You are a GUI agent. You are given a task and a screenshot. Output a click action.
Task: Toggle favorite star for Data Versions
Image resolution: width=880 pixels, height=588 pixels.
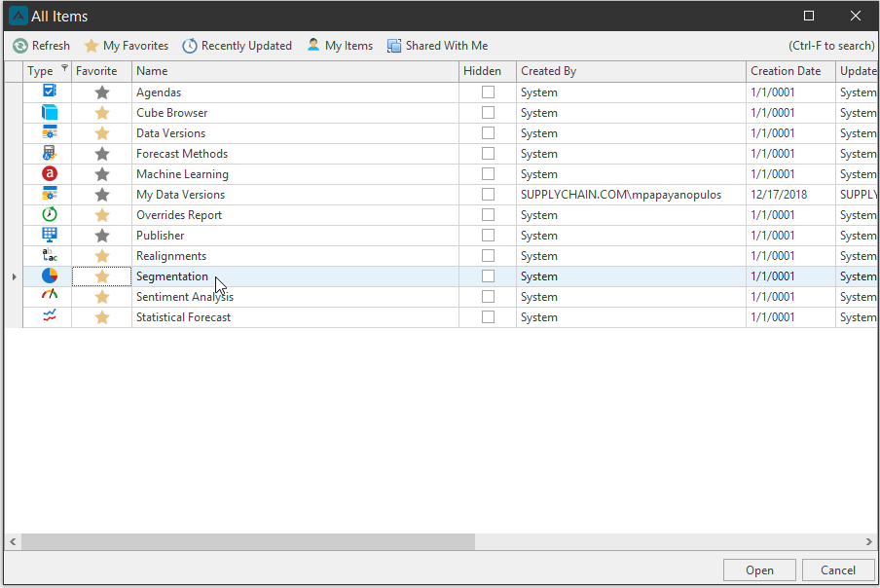[102, 133]
